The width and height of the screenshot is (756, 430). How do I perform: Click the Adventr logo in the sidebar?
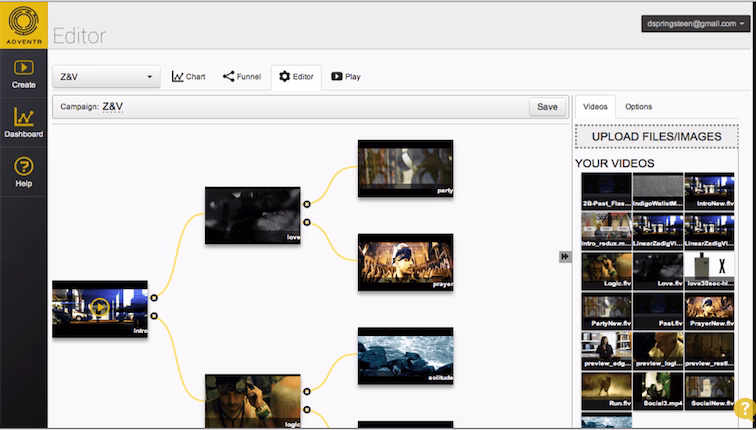pyautogui.click(x=24, y=25)
